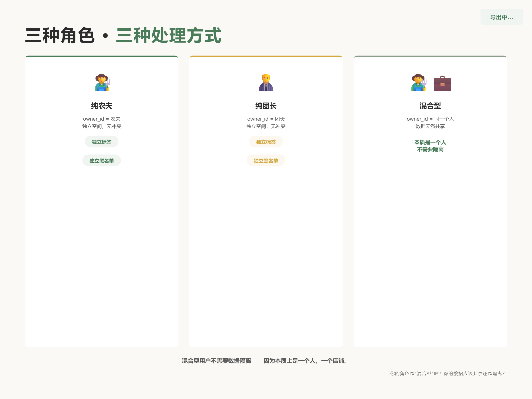The height and width of the screenshot is (399, 532).
Task: Click the 导出中... export button
Action: [x=501, y=17]
